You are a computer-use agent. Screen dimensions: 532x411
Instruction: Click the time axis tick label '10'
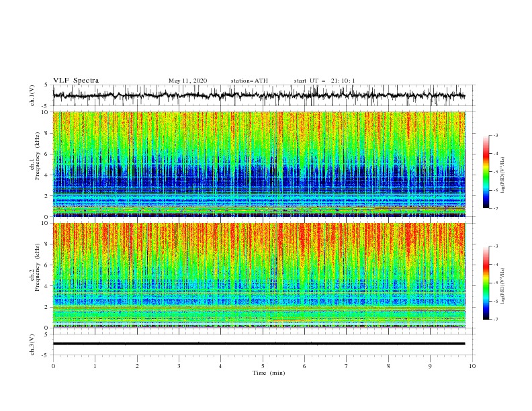click(472, 366)
